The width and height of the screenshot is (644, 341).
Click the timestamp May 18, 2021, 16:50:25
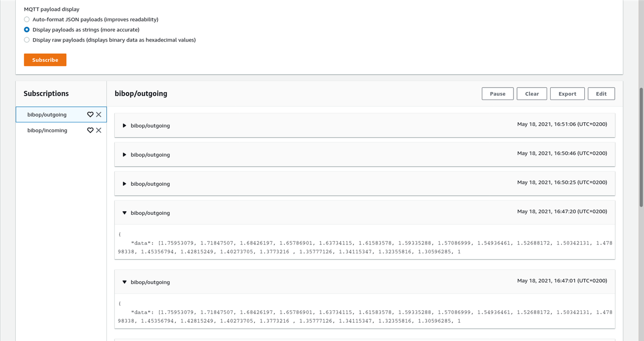(562, 183)
